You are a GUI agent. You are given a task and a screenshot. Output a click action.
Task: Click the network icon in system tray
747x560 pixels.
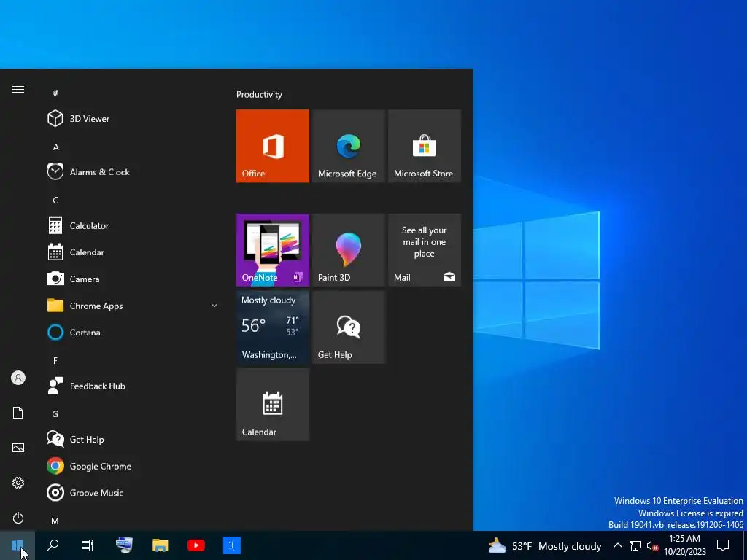coord(635,545)
